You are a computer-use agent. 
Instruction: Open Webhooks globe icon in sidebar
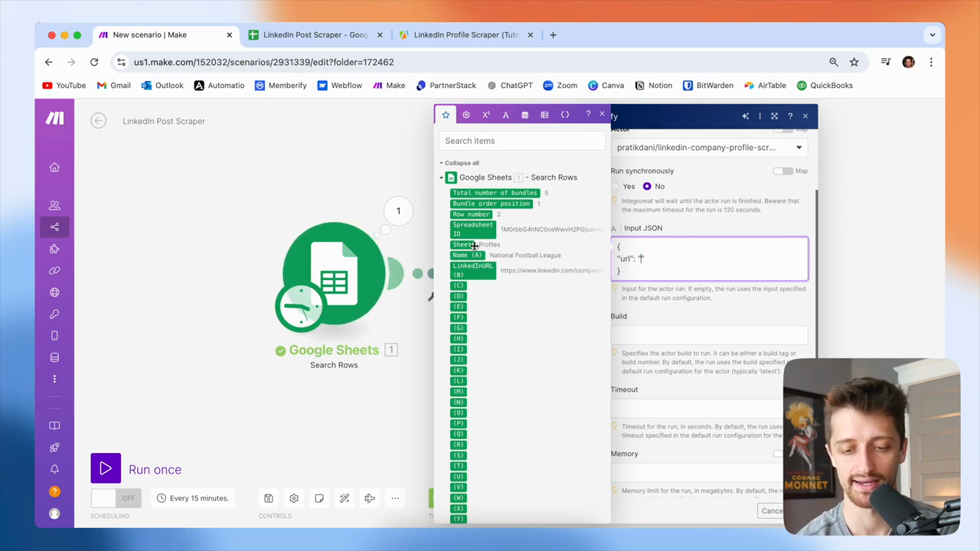54,292
